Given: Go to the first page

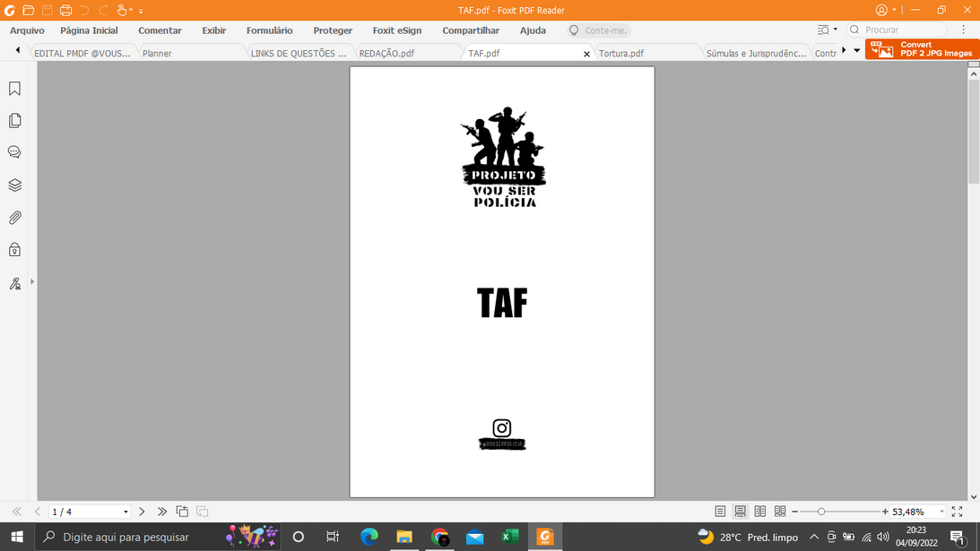Looking at the screenshot, I should [x=17, y=512].
